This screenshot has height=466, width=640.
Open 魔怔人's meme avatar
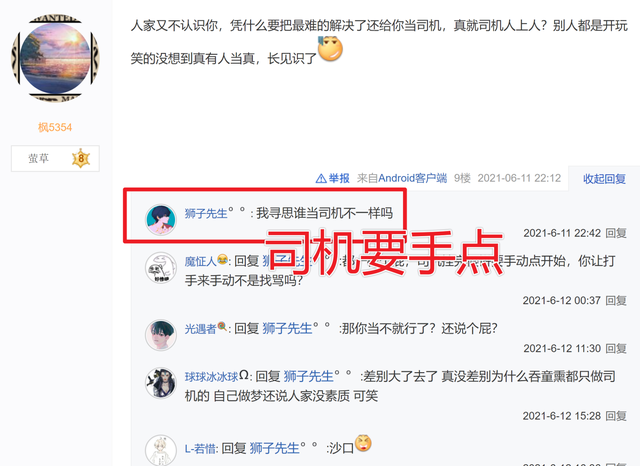[x=161, y=268]
